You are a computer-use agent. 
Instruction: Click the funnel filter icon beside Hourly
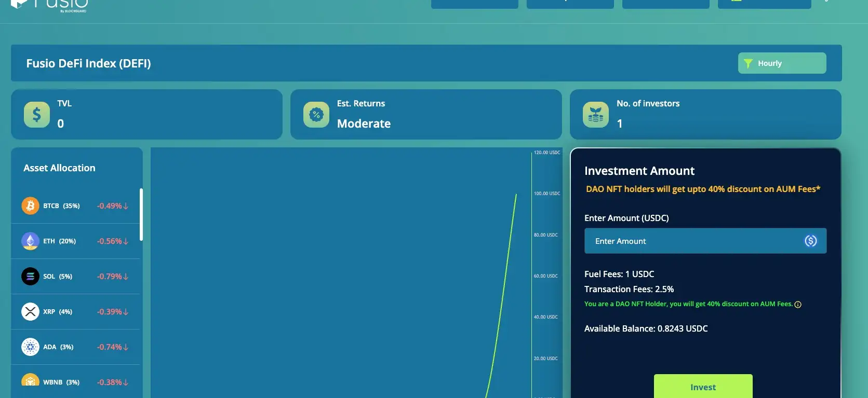click(x=748, y=63)
